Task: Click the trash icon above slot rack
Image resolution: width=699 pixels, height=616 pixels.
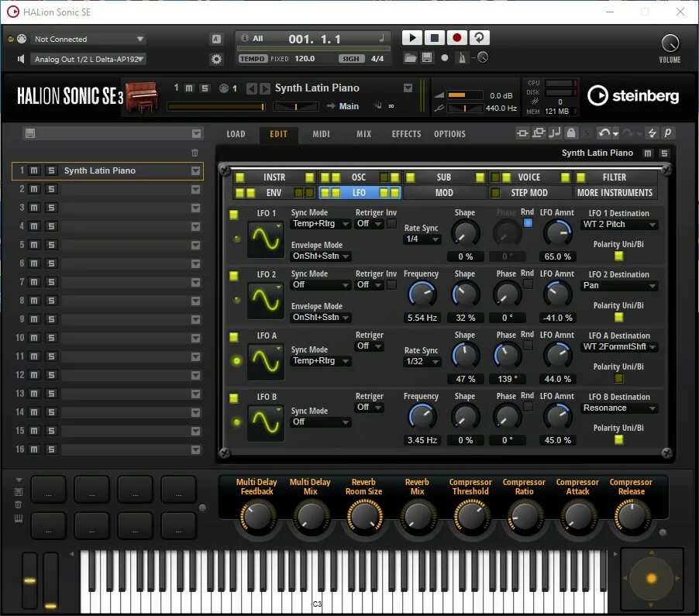Action: point(195,153)
